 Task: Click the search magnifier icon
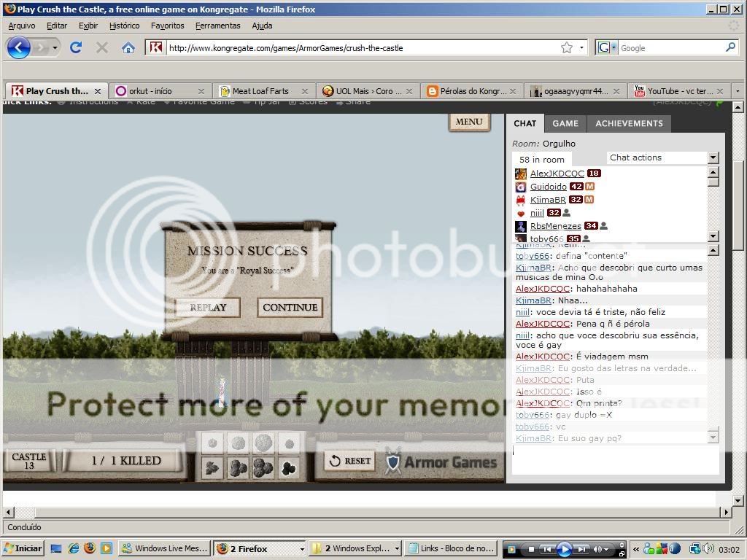pos(730,47)
